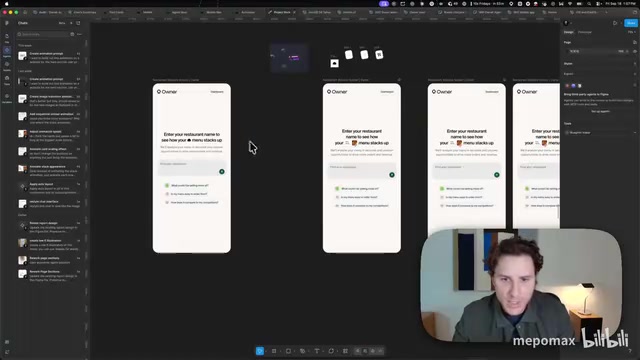The height and width of the screenshot is (360, 640).
Task: Click green submit arrow in second frame
Action: [x=392, y=175]
